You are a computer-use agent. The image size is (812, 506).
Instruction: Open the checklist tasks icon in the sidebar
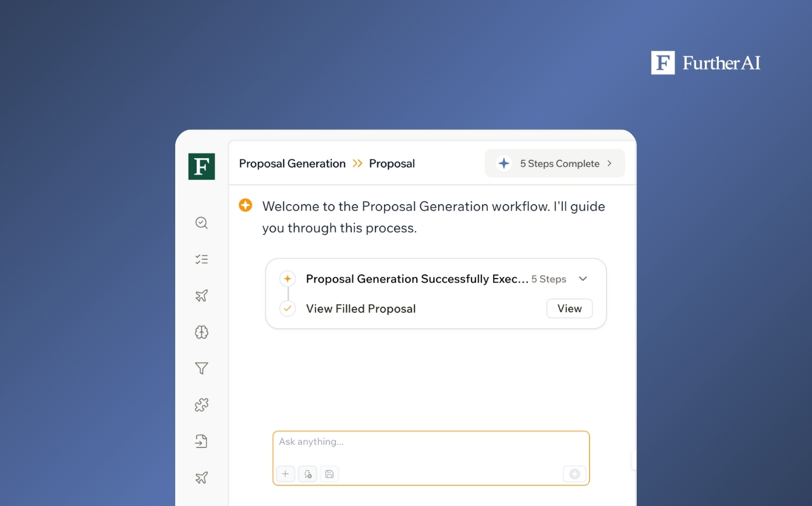(201, 259)
